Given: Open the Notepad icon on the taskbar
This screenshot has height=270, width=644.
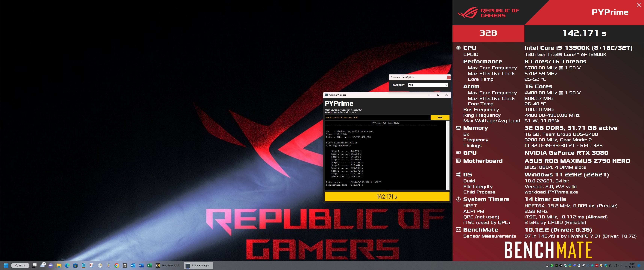Looking at the screenshot, I should (x=83, y=265).
